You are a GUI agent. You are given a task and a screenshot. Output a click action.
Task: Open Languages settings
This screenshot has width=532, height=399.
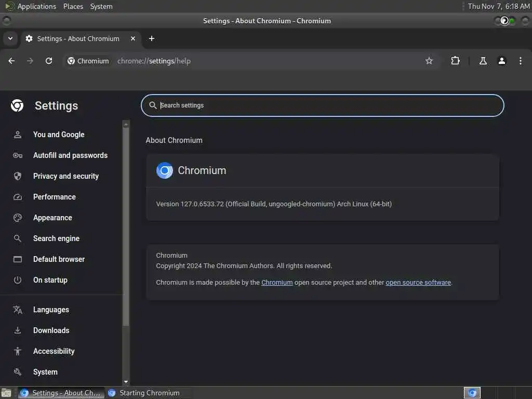click(x=51, y=310)
